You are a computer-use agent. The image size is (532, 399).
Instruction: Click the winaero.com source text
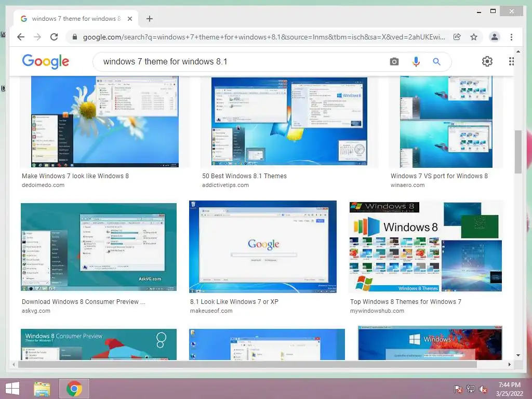407,185
